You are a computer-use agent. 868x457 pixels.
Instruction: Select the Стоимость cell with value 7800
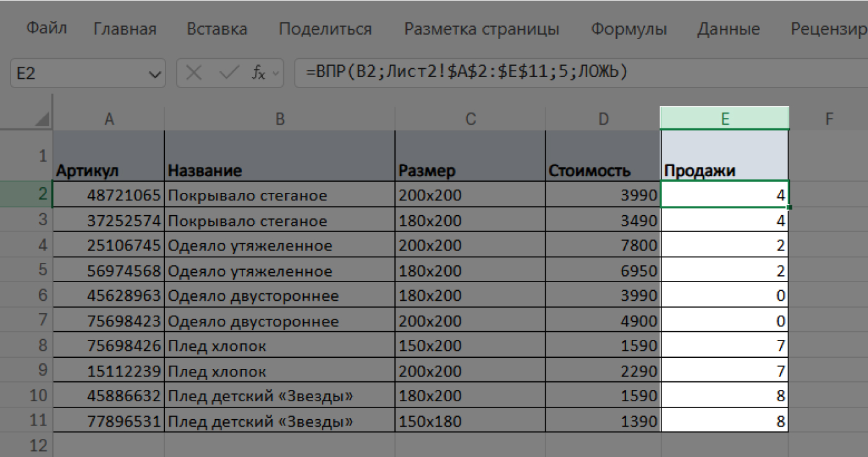[603, 245]
